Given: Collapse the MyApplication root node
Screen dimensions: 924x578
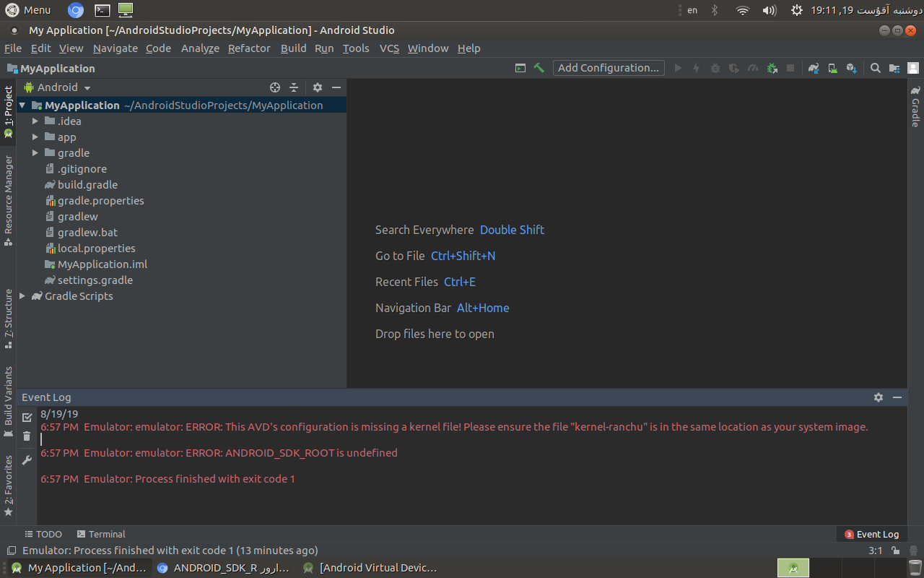Looking at the screenshot, I should click(22, 105).
